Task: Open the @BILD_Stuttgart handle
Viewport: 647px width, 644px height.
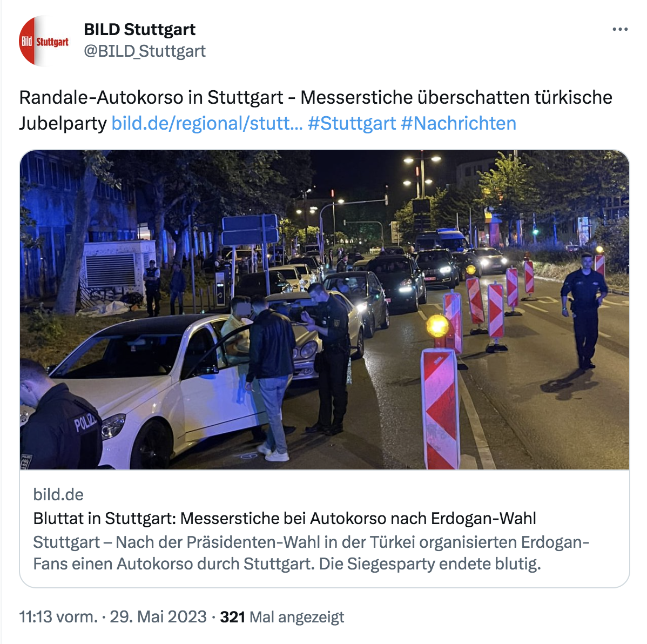Action: (145, 51)
